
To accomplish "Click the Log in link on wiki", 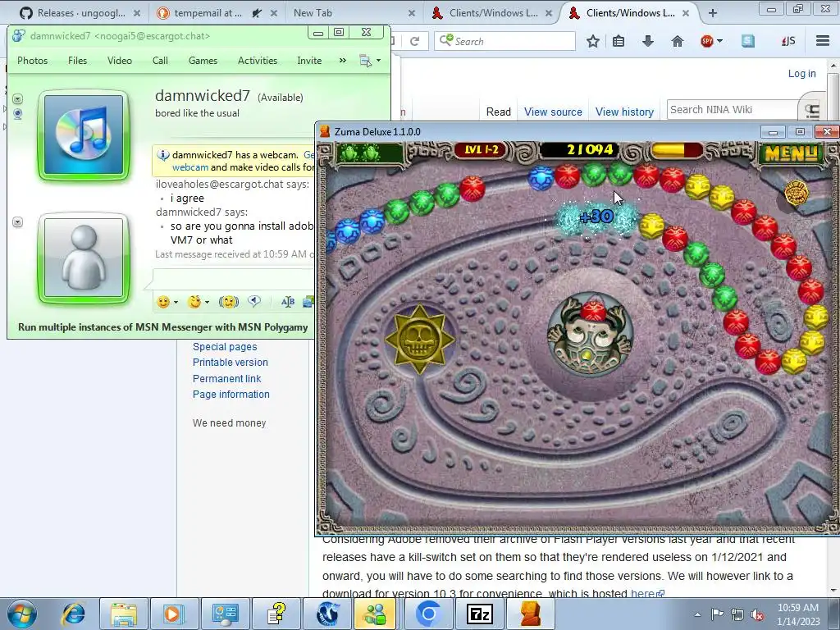I will click(802, 73).
